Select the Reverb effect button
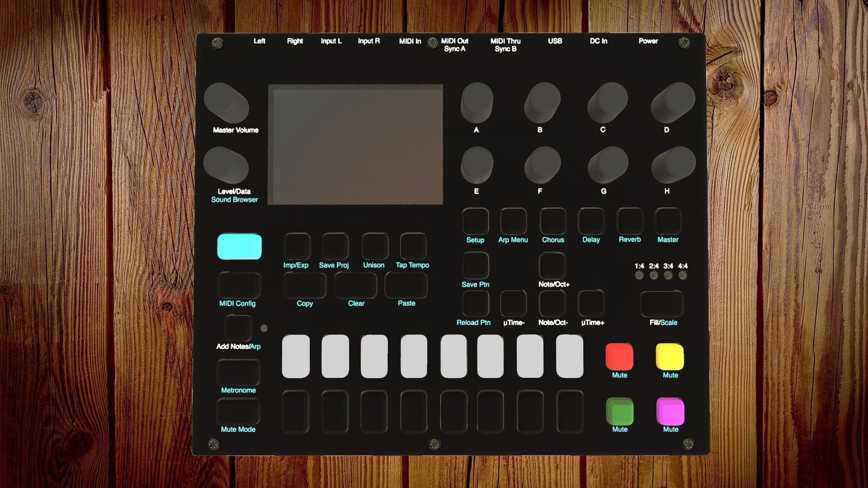The image size is (868, 488). 630,221
